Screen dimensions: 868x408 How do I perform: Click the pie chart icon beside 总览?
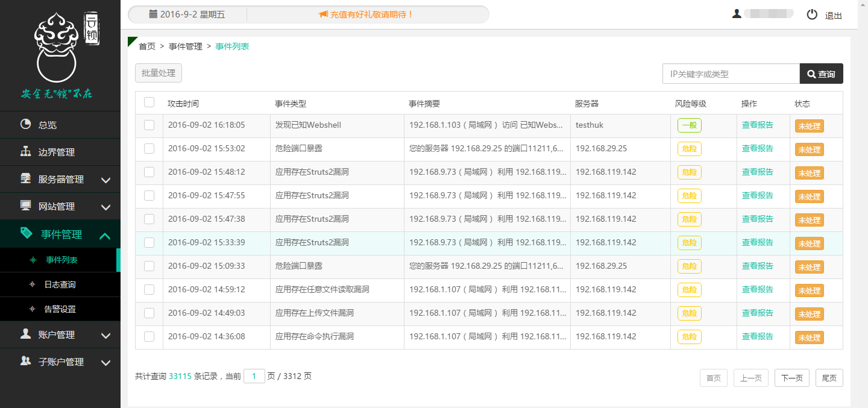(x=25, y=124)
